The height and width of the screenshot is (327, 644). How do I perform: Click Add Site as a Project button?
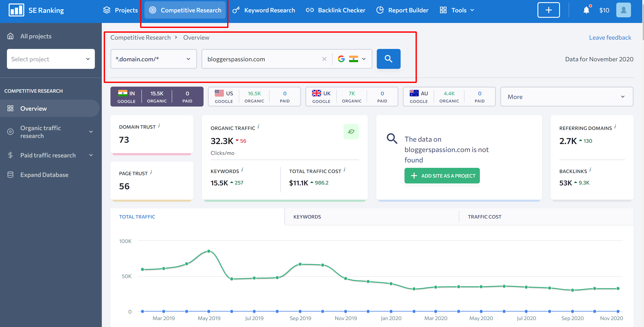point(442,176)
